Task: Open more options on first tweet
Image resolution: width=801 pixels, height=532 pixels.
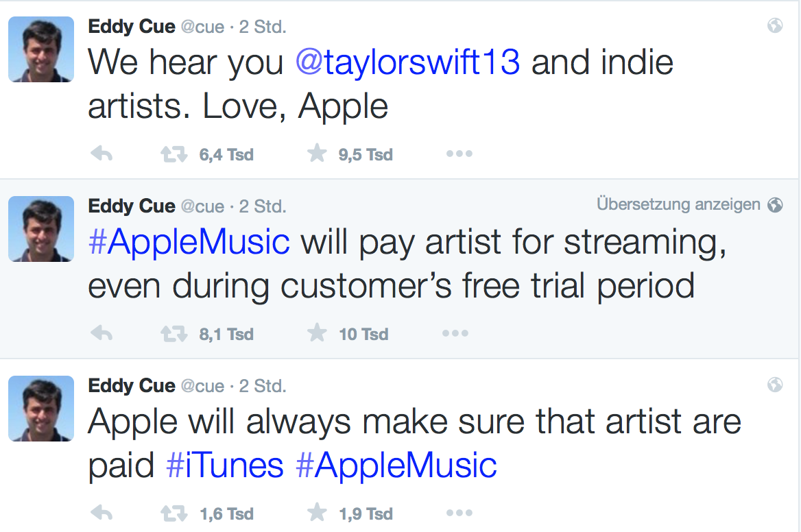Action: [x=459, y=154]
